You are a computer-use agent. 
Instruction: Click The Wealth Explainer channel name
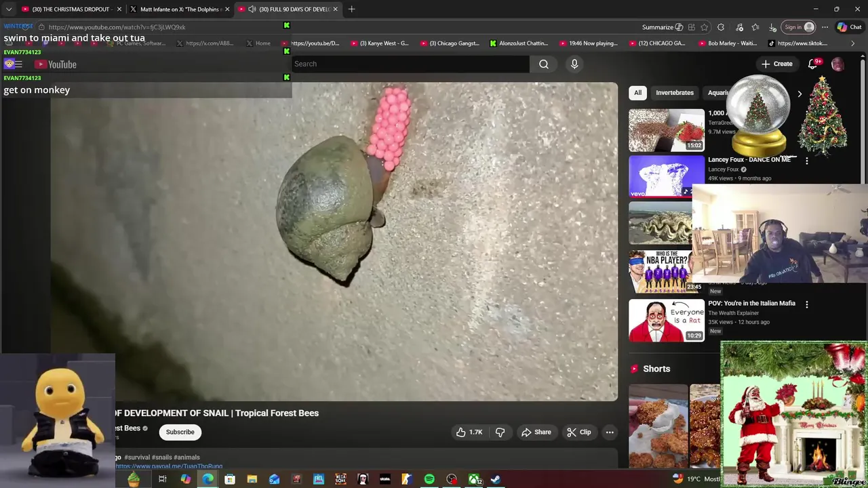(x=733, y=313)
